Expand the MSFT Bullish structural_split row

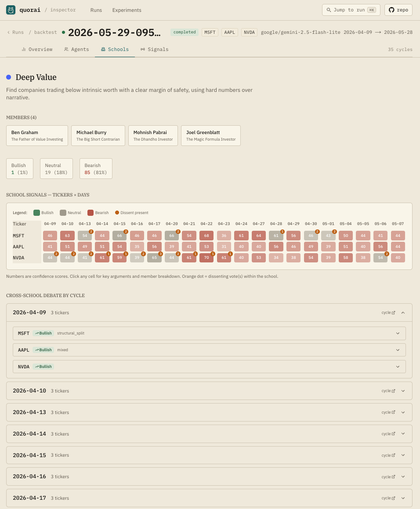coord(210,333)
